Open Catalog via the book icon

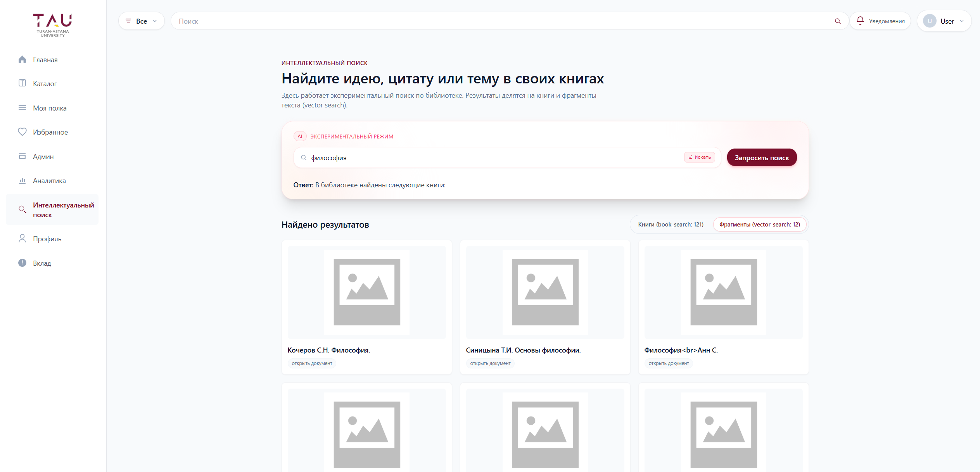point(22,83)
